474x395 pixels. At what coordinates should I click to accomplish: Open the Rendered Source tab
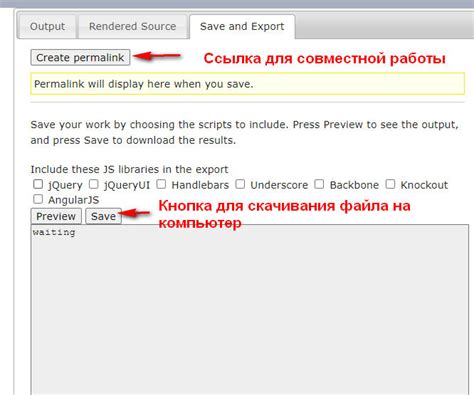(x=132, y=26)
